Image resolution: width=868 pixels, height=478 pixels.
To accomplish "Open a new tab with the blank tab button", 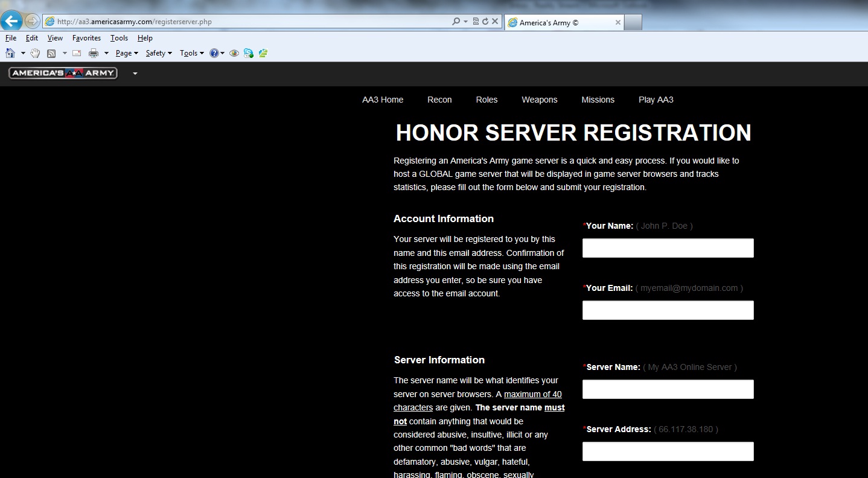I will (x=633, y=22).
